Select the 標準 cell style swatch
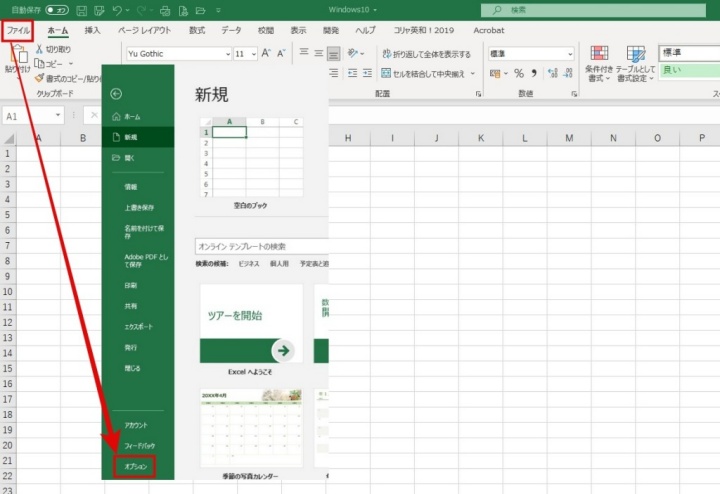 689,53
